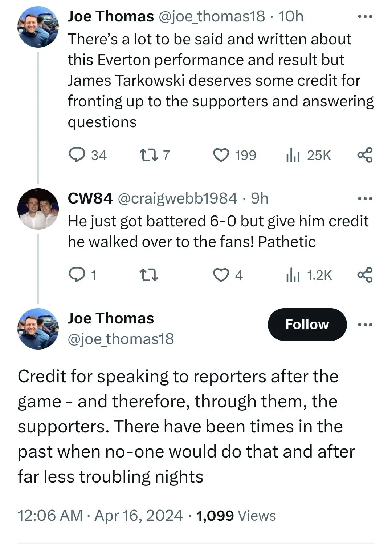The height and width of the screenshot is (548, 392).
Task: Open the @craigwebb1984 profile handle
Action: pyautogui.click(x=177, y=198)
